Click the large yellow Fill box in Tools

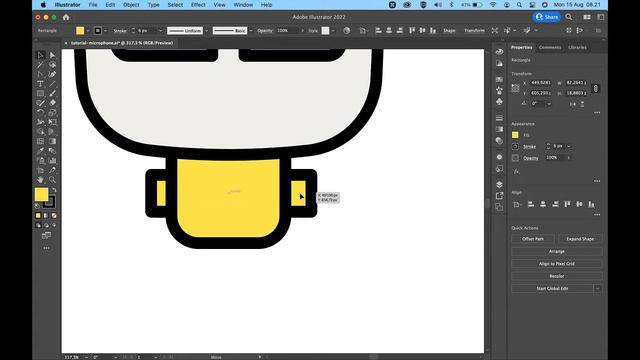[x=41, y=194]
